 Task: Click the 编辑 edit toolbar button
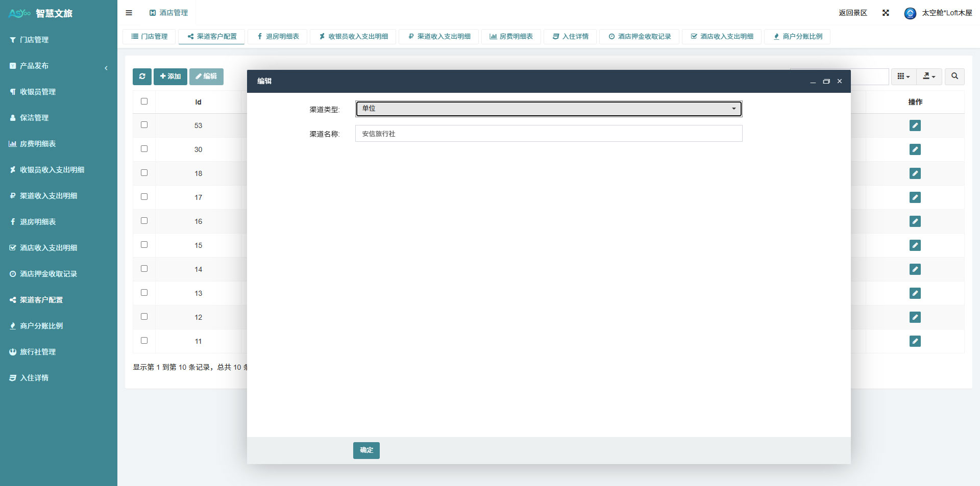coord(206,76)
